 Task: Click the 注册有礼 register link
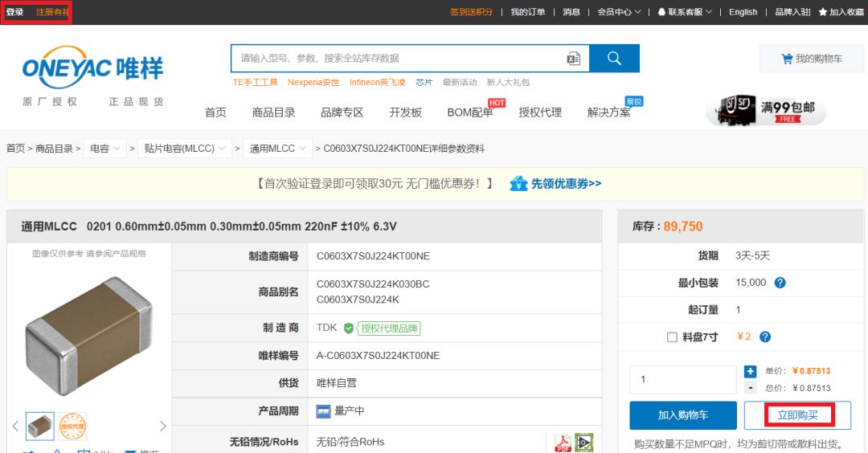click(x=52, y=11)
